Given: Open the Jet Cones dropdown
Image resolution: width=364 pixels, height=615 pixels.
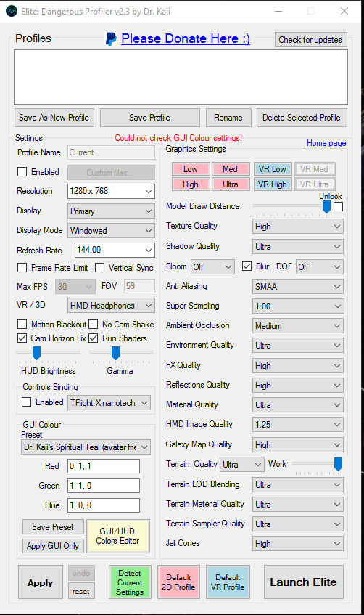Looking at the screenshot, I should point(298,544).
